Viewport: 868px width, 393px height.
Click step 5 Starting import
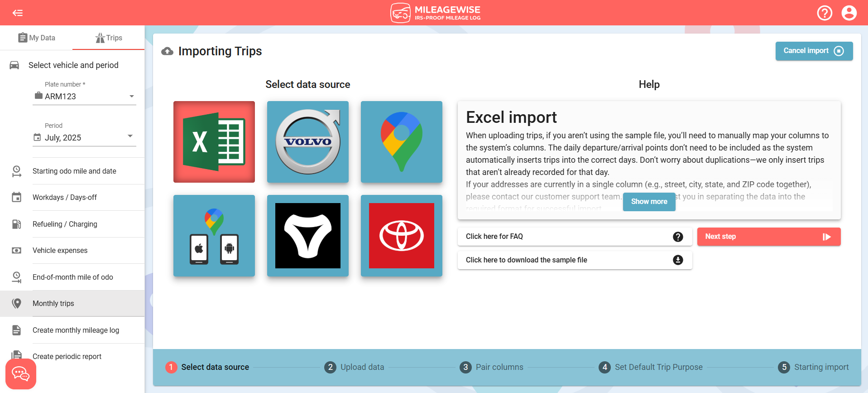(814, 367)
